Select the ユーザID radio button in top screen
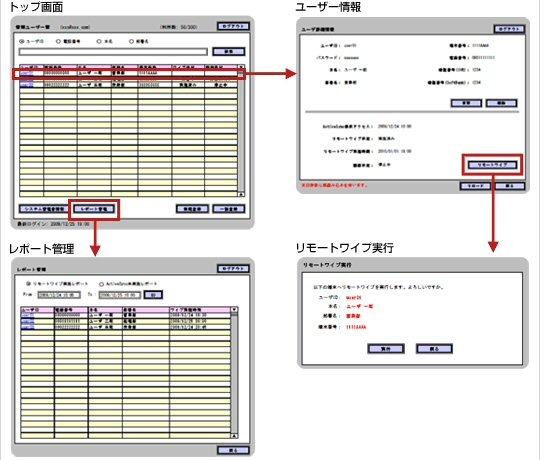This screenshot has height=460, width=544. (x=22, y=41)
